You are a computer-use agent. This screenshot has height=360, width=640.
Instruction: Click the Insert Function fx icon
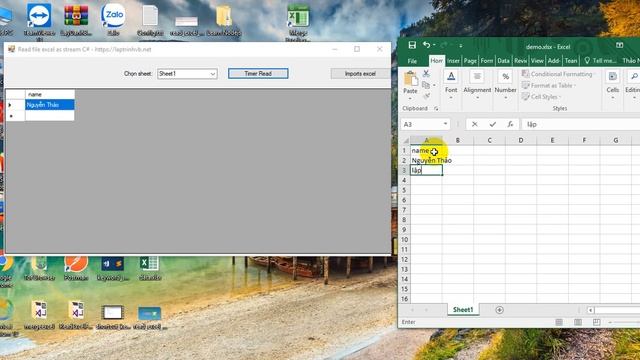coord(510,124)
